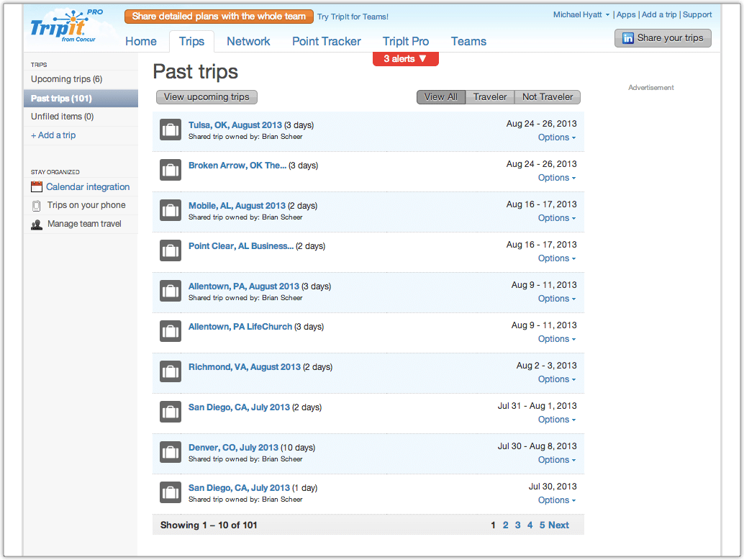Select the View All filter
The image size is (744, 560).
(x=440, y=97)
